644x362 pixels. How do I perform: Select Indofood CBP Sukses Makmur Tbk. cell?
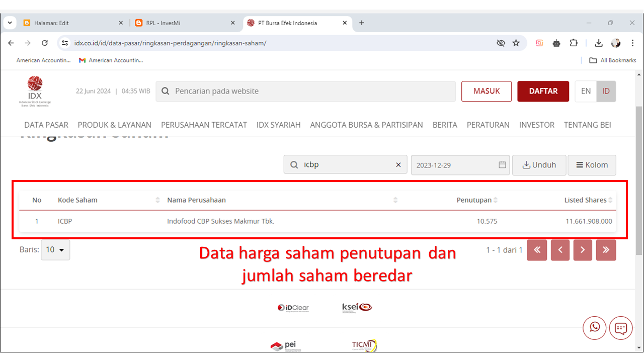tap(221, 221)
